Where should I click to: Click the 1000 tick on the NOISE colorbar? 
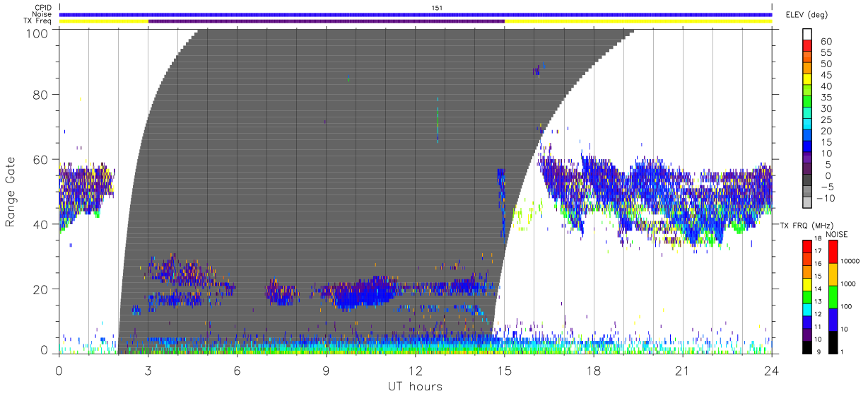coord(847,284)
